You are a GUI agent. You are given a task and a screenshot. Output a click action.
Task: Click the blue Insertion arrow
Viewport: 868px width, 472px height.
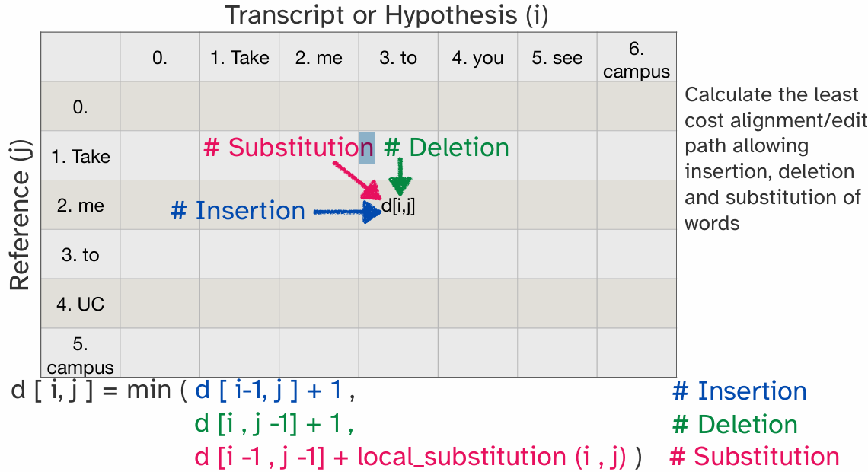click(x=348, y=212)
